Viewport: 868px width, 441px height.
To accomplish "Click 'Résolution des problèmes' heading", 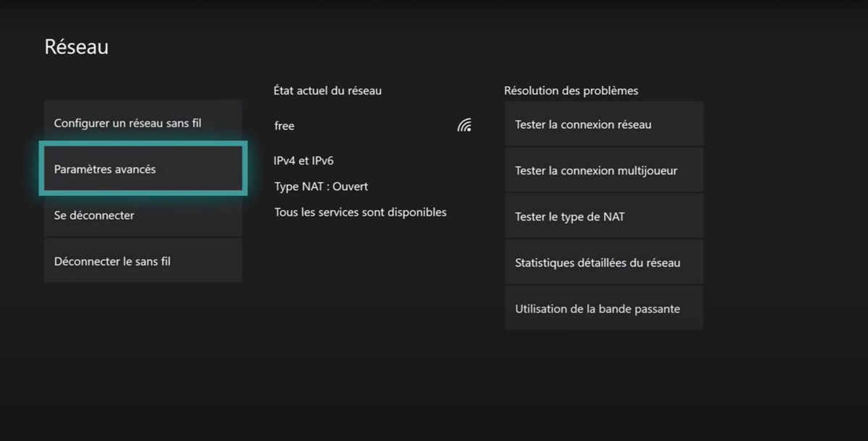I will click(571, 91).
